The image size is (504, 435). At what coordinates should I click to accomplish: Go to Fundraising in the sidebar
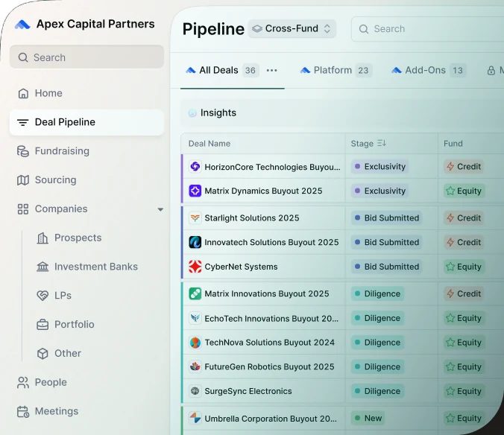86,151
